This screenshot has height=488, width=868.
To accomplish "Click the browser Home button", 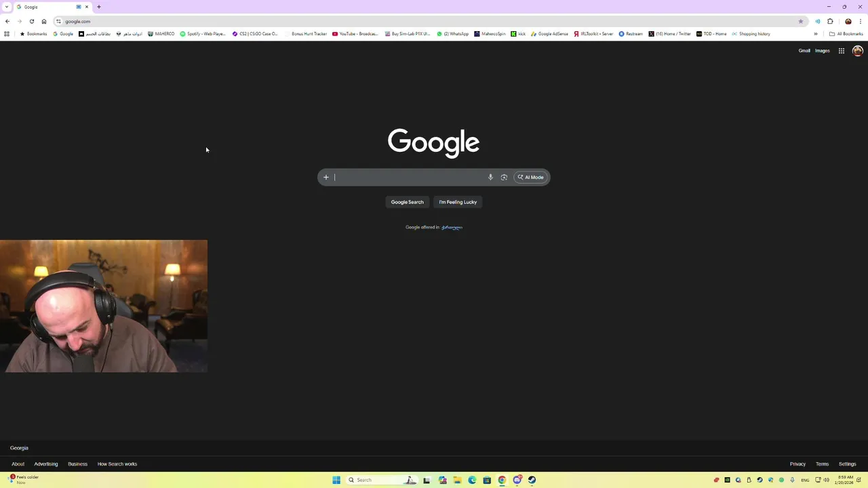I will pyautogui.click(x=44, y=22).
